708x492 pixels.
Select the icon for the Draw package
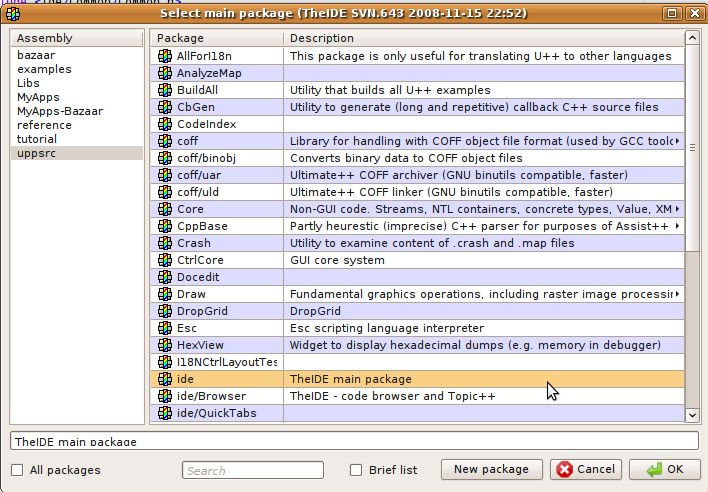pos(165,294)
